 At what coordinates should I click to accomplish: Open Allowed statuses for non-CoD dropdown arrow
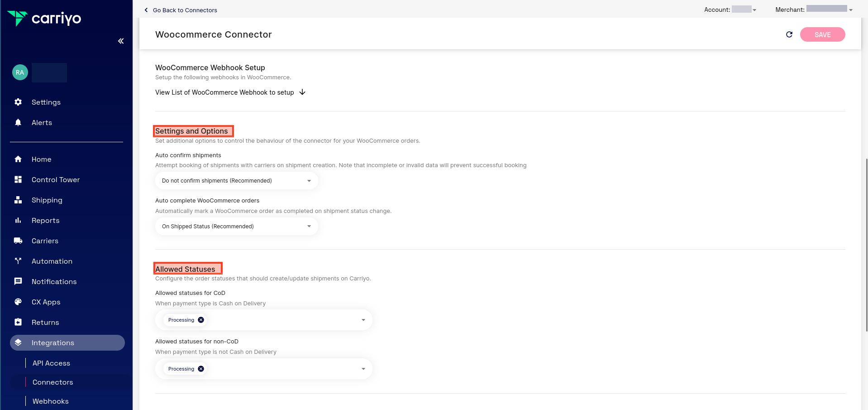pyautogui.click(x=363, y=369)
